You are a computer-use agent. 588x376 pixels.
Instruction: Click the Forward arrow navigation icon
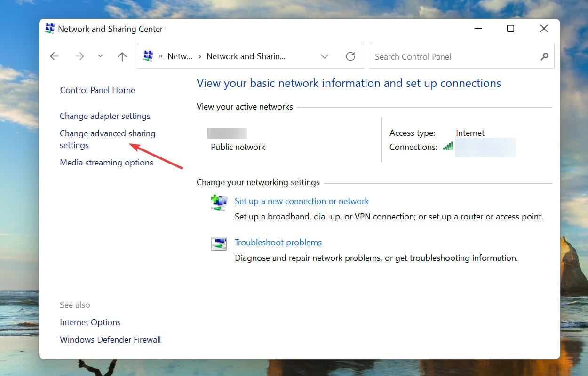pos(79,56)
